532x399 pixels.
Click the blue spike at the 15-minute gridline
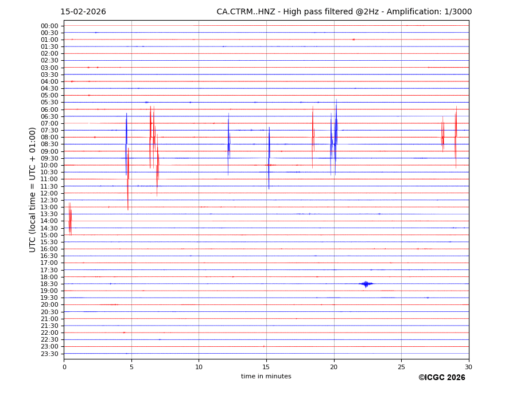point(269,155)
